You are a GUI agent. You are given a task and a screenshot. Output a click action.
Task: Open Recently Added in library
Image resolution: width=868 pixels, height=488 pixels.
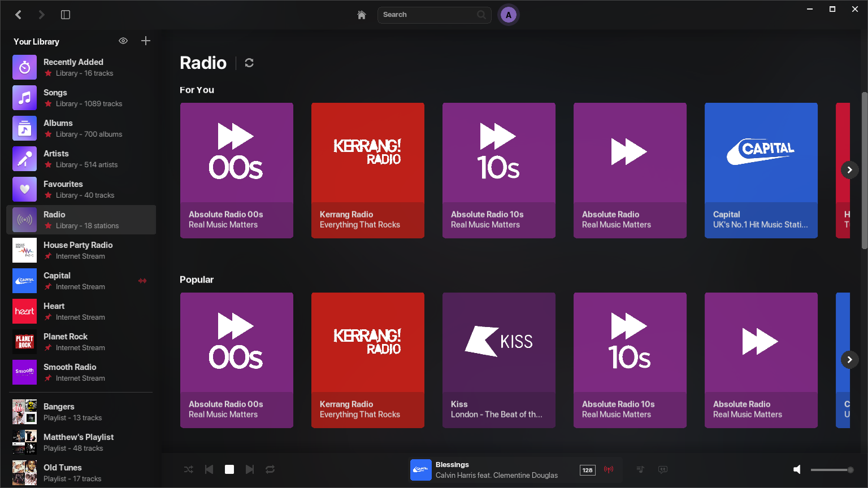tap(81, 67)
